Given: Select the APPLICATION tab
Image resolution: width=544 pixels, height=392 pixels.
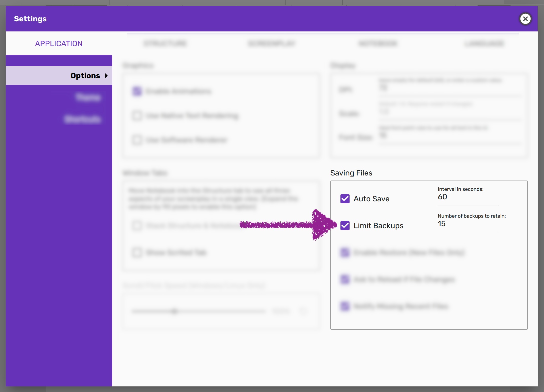Looking at the screenshot, I should pyautogui.click(x=59, y=44).
